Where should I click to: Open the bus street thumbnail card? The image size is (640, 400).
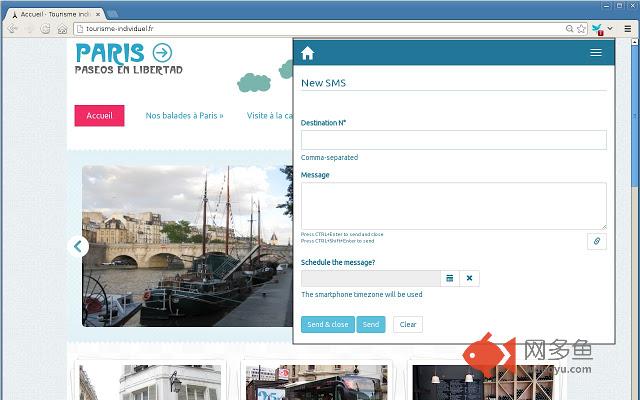coord(316,382)
